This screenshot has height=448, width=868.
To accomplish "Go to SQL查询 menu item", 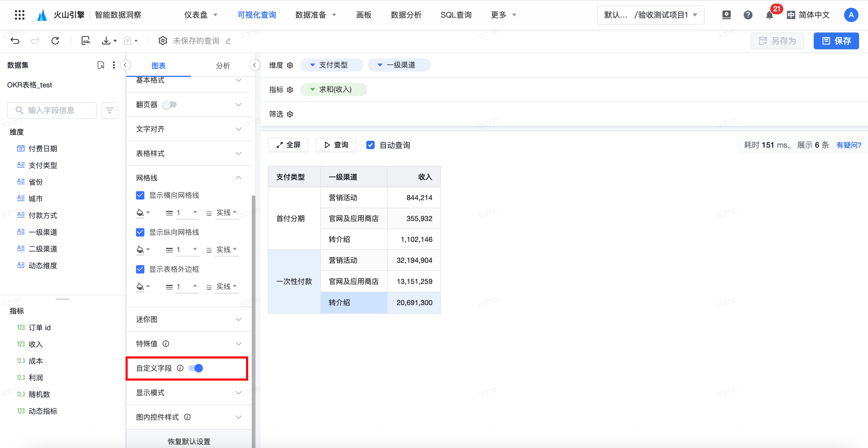I will (x=456, y=15).
